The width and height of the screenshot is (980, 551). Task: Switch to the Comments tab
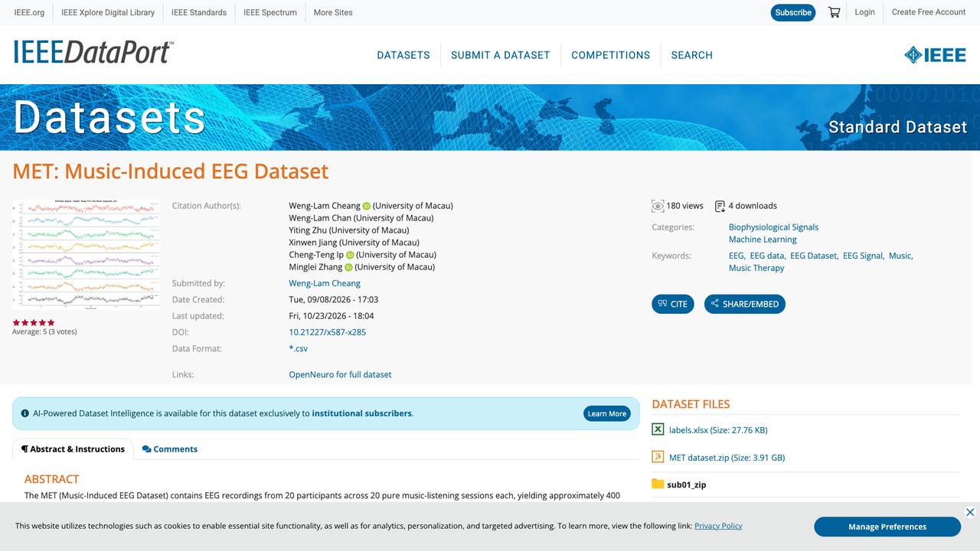(x=170, y=449)
